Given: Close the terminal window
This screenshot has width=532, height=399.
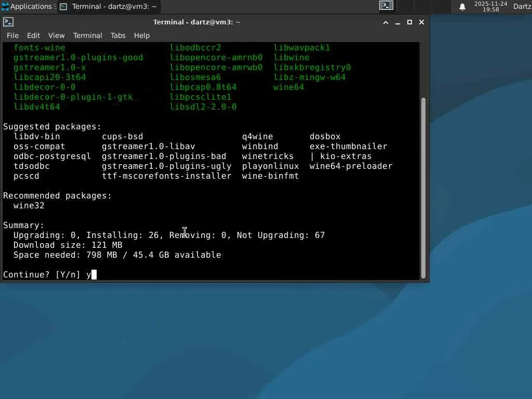Looking at the screenshot, I should (x=421, y=22).
